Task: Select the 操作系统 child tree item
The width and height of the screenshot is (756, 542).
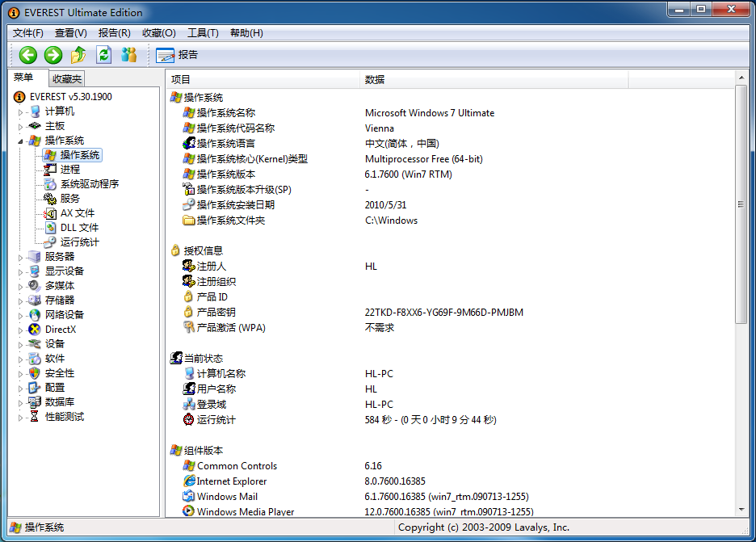Action: click(x=73, y=155)
